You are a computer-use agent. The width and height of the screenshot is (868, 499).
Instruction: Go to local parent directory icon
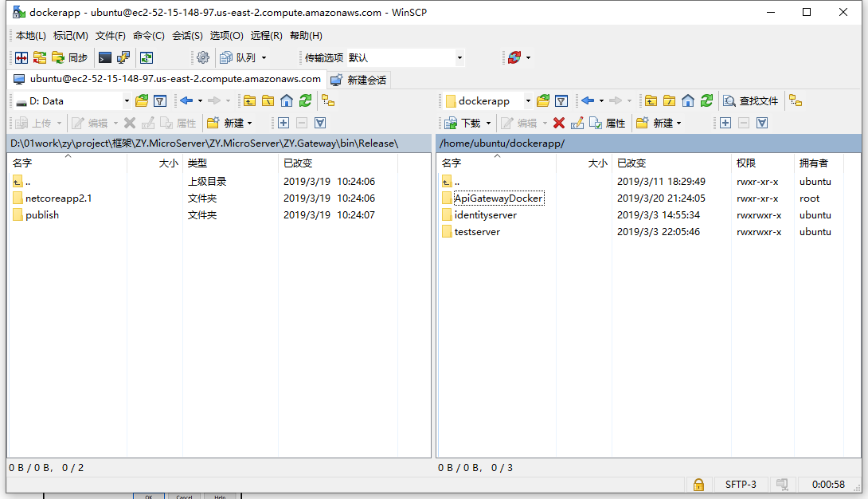click(250, 100)
